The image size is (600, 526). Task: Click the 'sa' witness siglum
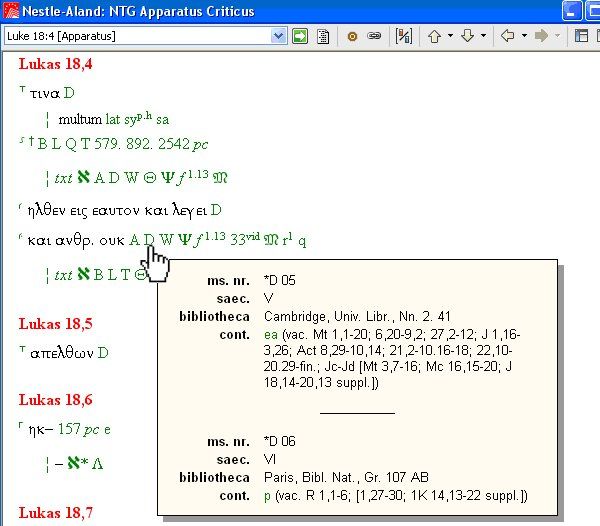point(162,120)
